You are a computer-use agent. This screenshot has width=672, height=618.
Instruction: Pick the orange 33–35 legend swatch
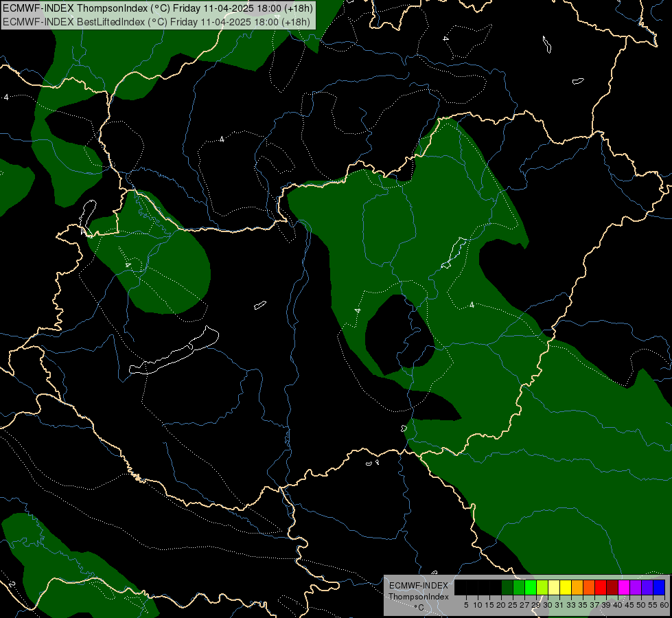coord(577,587)
